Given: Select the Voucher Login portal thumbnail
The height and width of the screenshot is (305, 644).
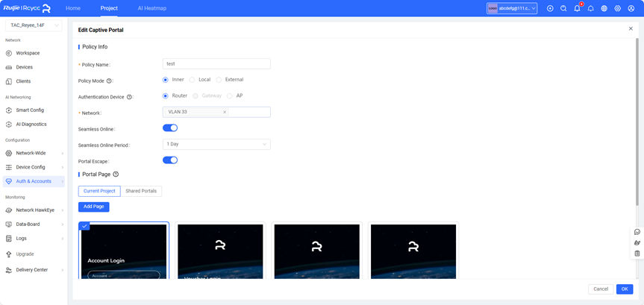Looking at the screenshot, I should click(x=220, y=251).
